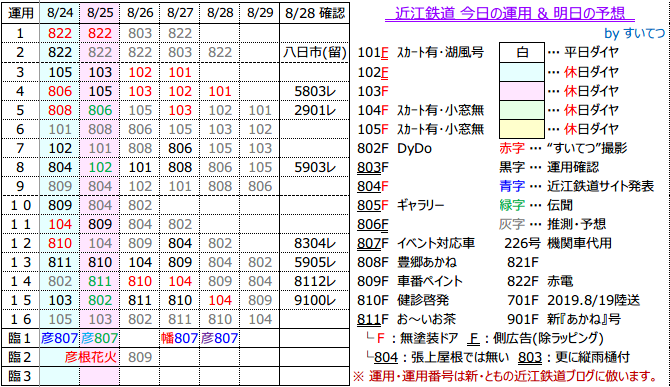Image resolution: width=670 pixels, height=387 pixels.
Task: Select the gray 809 cell in row 臨2
Action: point(140,357)
